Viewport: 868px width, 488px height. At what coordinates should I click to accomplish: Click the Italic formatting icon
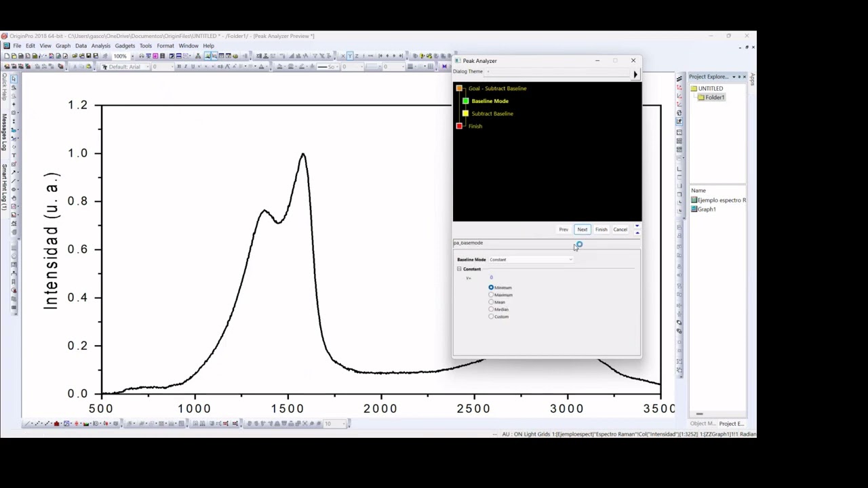point(186,66)
